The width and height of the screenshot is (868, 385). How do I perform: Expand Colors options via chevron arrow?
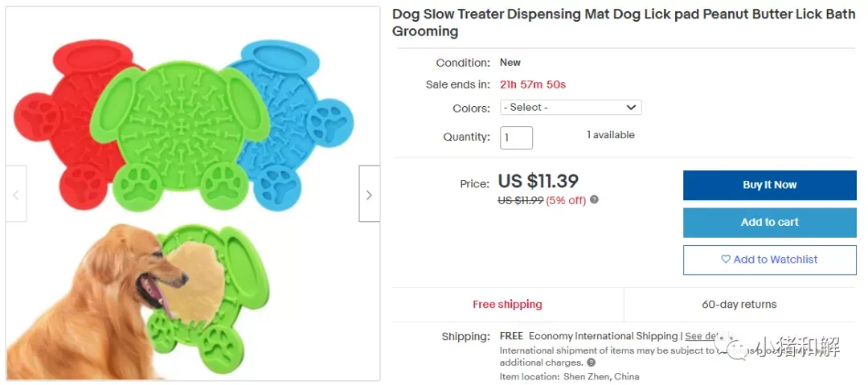coord(631,108)
